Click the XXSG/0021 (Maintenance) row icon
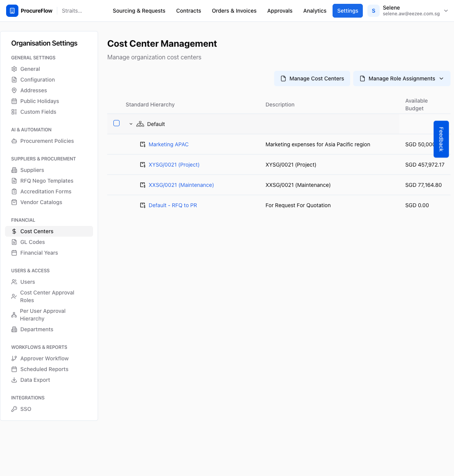This screenshot has width=454, height=476. point(143,185)
